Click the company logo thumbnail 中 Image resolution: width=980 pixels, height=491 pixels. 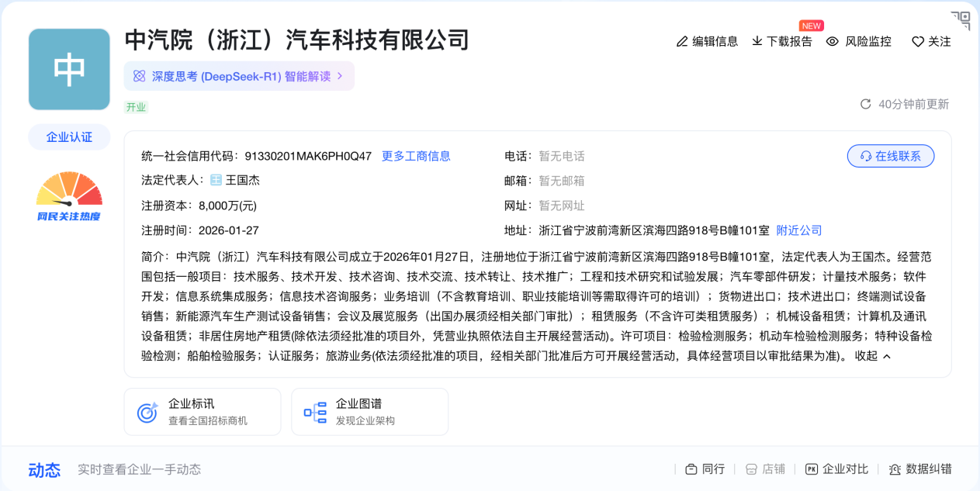tap(68, 68)
